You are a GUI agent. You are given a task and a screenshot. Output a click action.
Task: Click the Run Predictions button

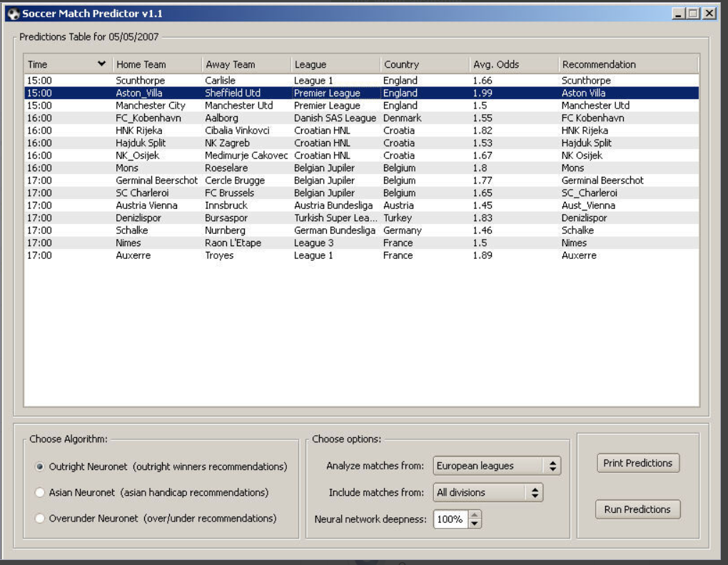(x=637, y=509)
